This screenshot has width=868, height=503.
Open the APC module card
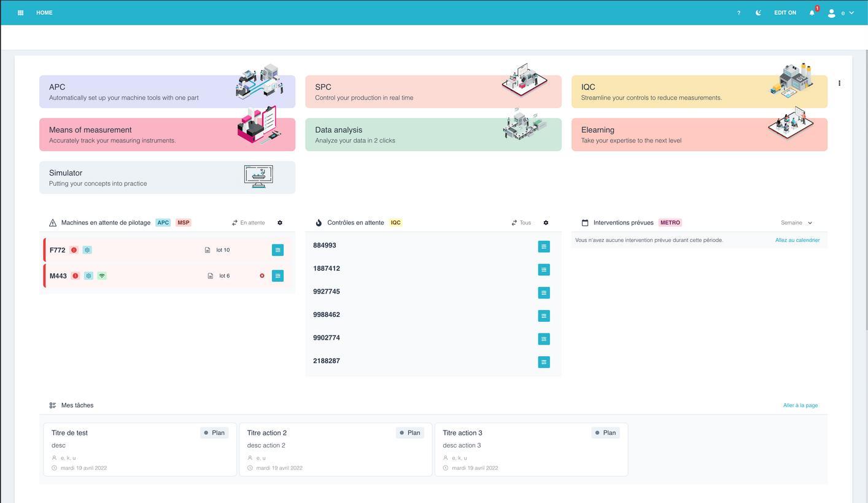[x=167, y=92]
